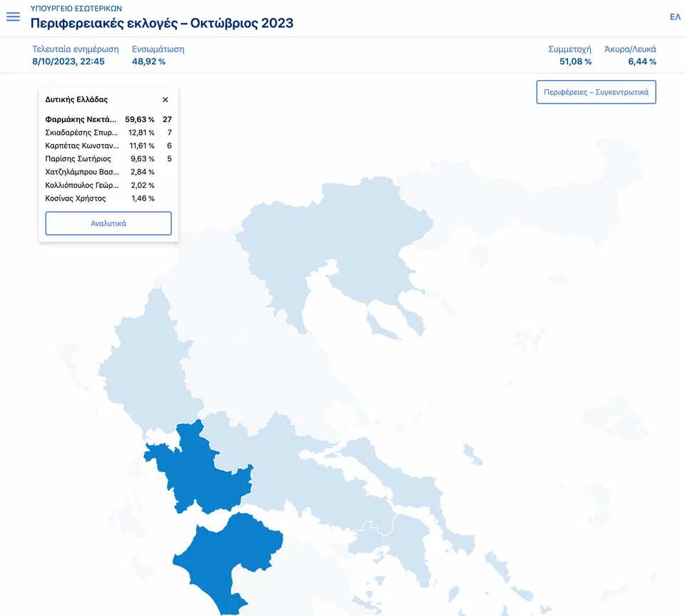Screen dimensions: 685x616
Task: Select Κοσίνας Χρήστος candidate row
Action: (x=108, y=198)
